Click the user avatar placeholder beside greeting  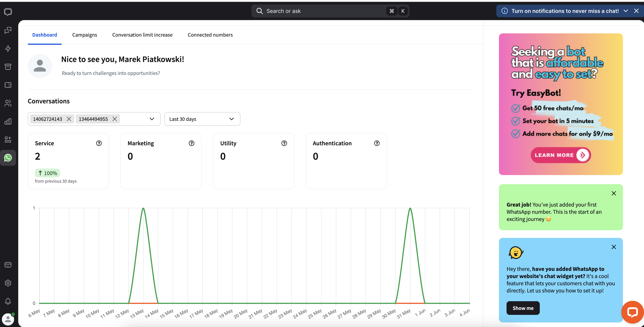coord(40,66)
